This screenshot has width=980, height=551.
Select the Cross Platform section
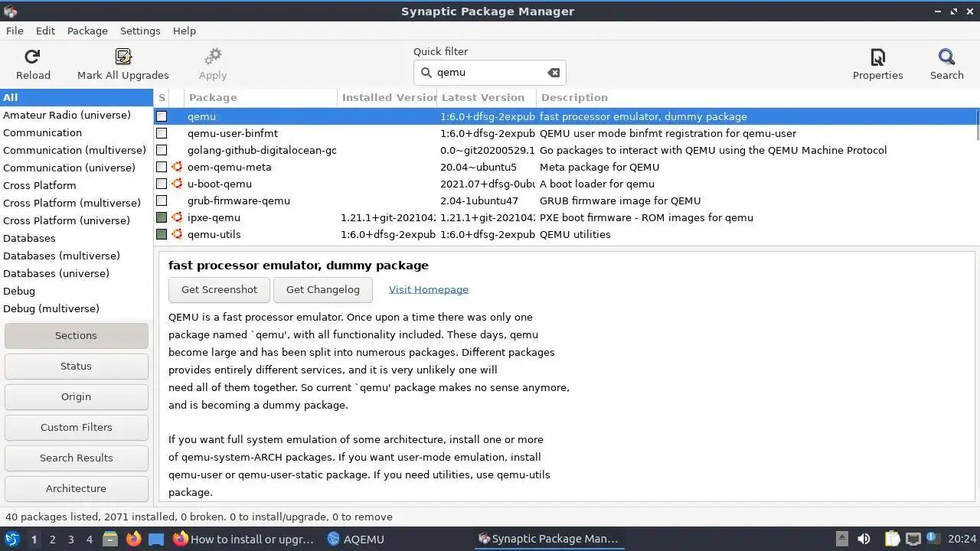[77, 185]
